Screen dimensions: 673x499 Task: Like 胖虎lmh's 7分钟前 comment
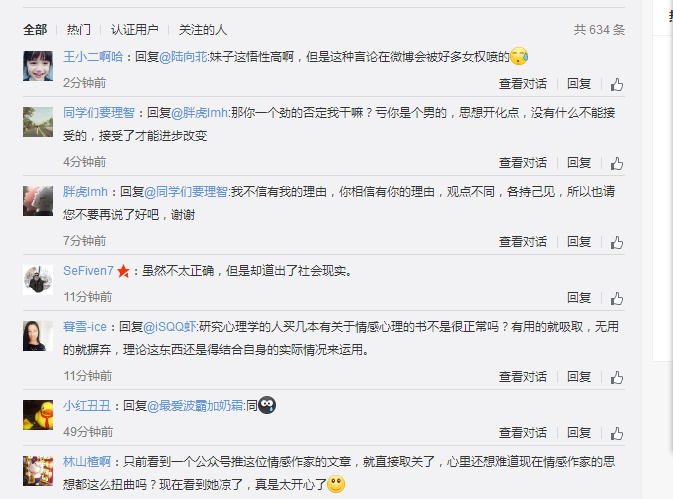[617, 242]
